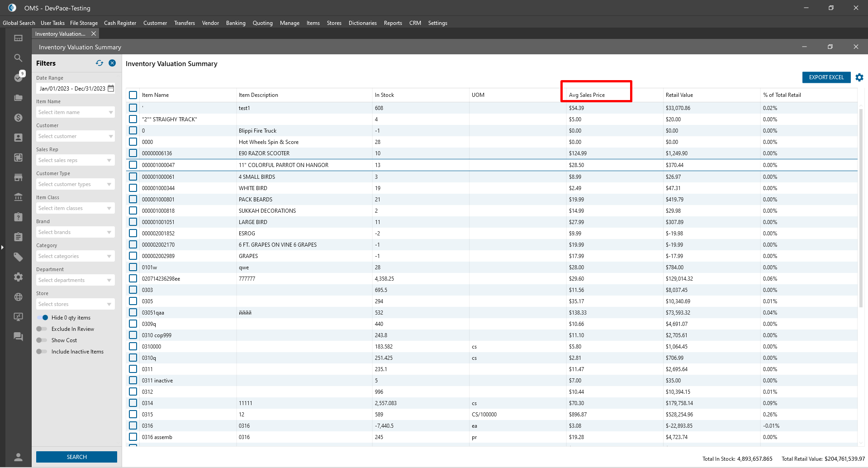
Task: Click the bank building icon in sidebar
Action: (18, 197)
